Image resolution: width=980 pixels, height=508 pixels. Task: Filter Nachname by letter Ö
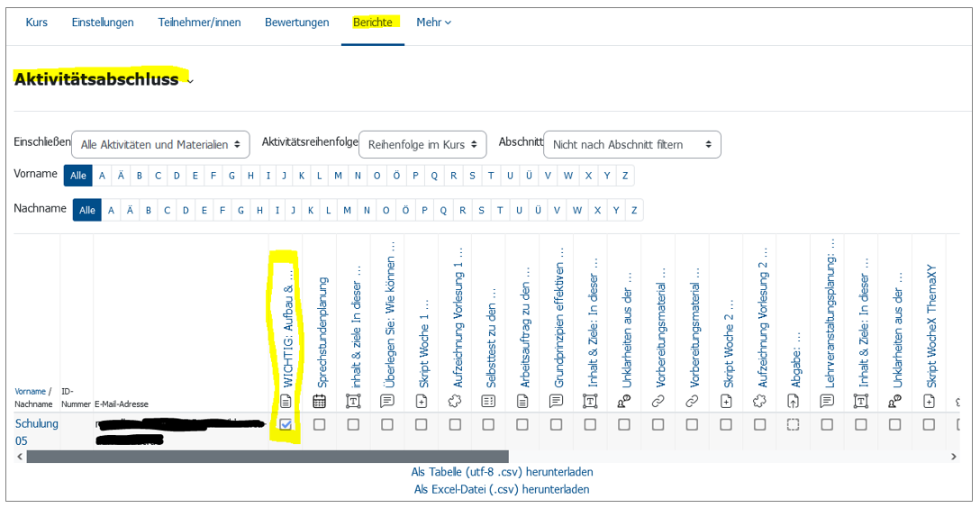point(405,210)
